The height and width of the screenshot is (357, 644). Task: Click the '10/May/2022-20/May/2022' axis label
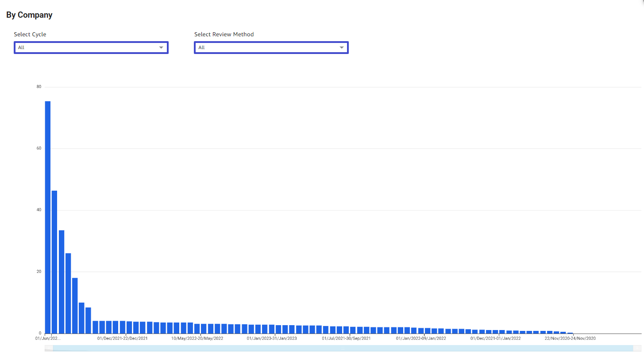[x=197, y=338]
